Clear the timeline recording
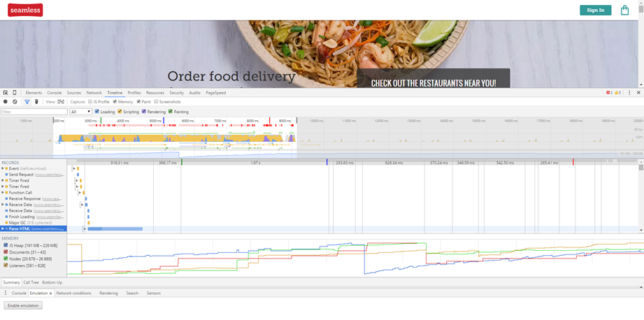Viewport: 644px width, 320px height. pos(15,102)
